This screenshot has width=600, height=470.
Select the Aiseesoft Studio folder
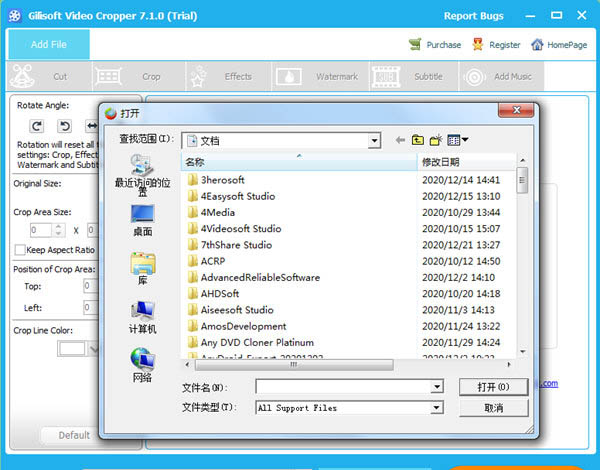tap(230, 310)
